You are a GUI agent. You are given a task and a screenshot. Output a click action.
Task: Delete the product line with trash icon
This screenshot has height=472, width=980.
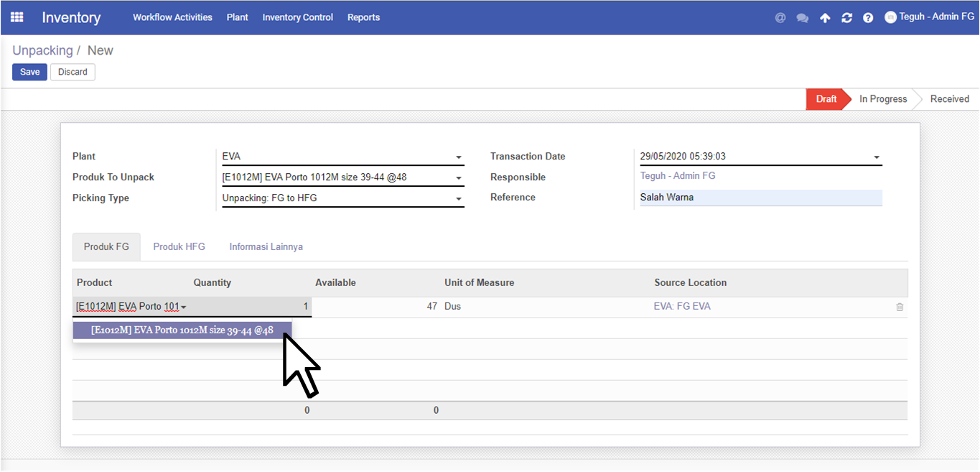click(x=900, y=307)
